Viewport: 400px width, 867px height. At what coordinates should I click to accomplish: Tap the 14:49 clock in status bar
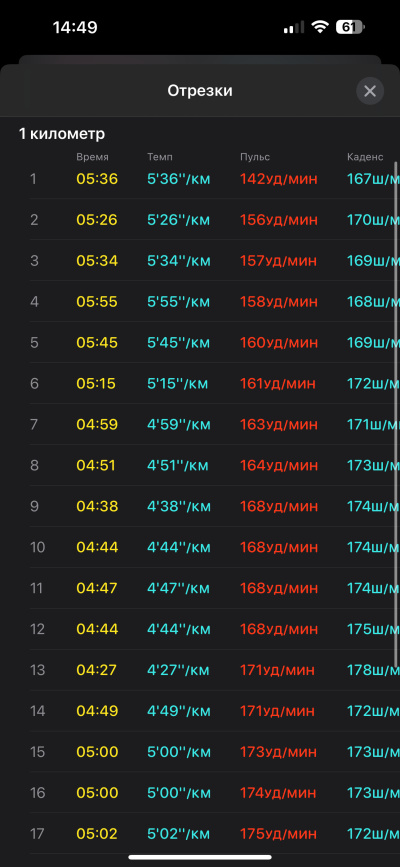coord(75,27)
